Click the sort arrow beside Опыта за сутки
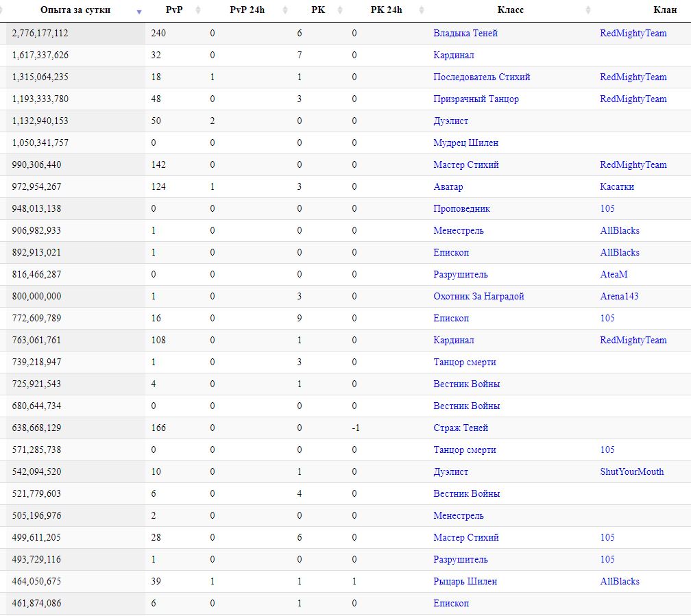Image resolution: width=691 pixels, height=616 pixels. 139,11
